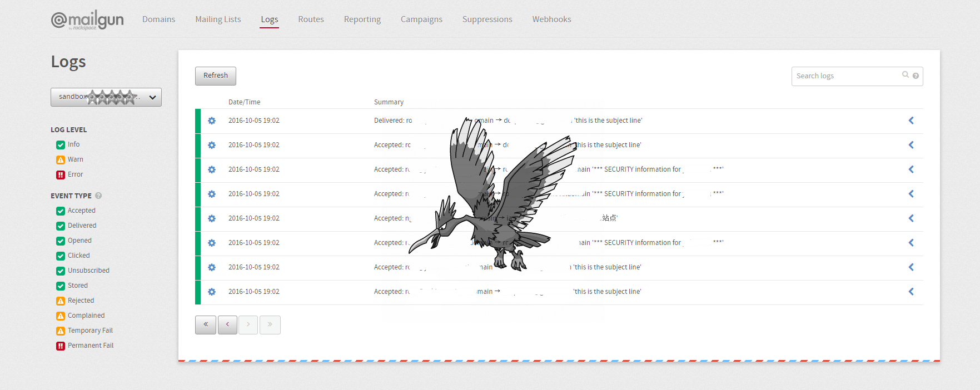This screenshot has height=390, width=980.
Task: Open the gear menu on the 站点 log row
Action: coord(212,218)
